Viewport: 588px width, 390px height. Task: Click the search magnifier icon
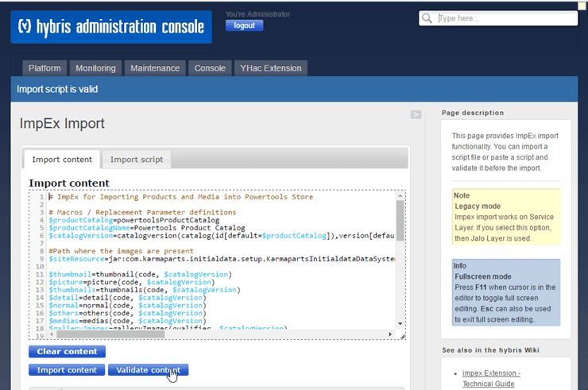tap(427, 18)
